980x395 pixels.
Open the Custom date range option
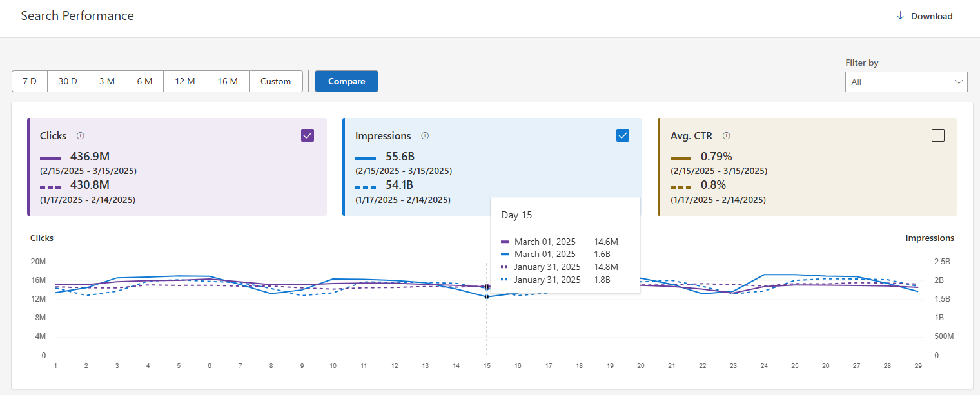(275, 81)
